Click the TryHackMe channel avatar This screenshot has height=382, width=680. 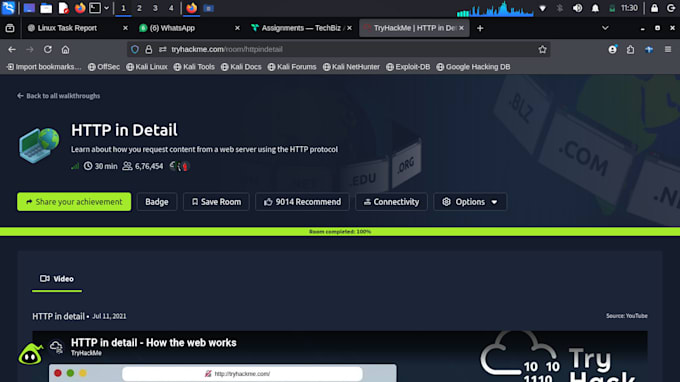coord(56,346)
